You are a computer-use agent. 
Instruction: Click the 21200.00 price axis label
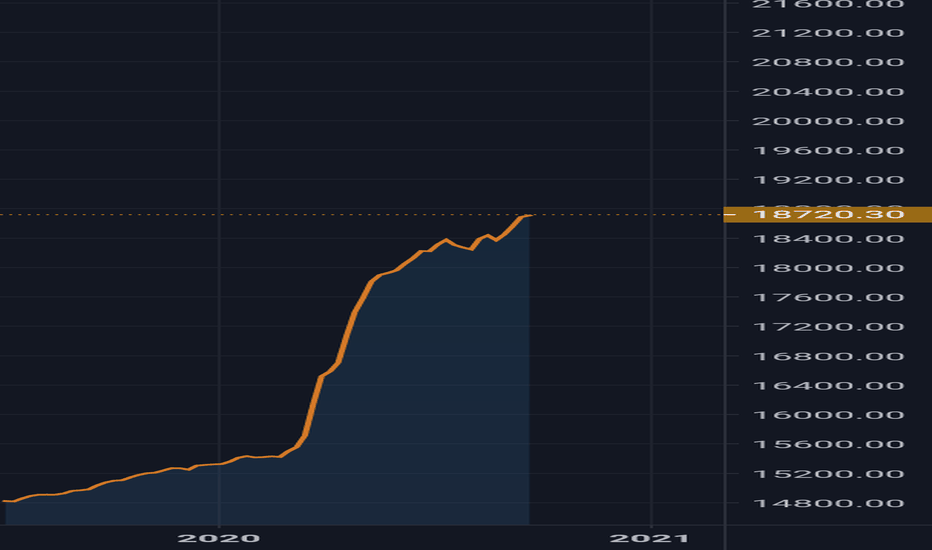click(828, 33)
